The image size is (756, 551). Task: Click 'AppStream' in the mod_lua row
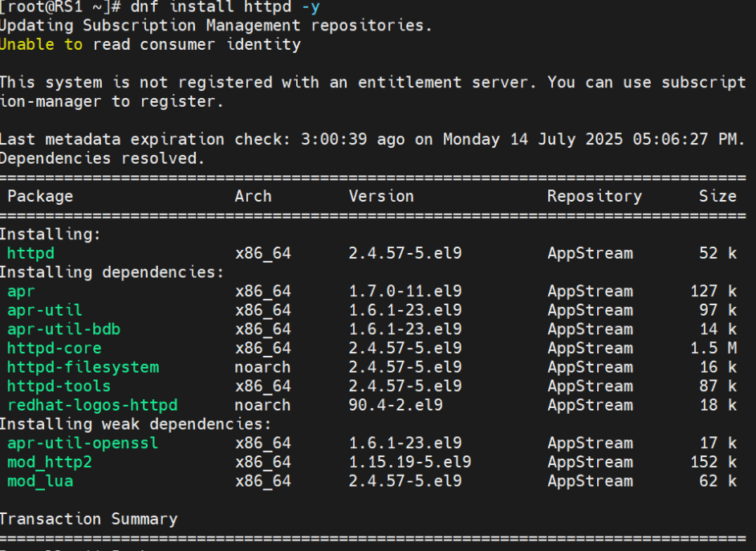[590, 481]
